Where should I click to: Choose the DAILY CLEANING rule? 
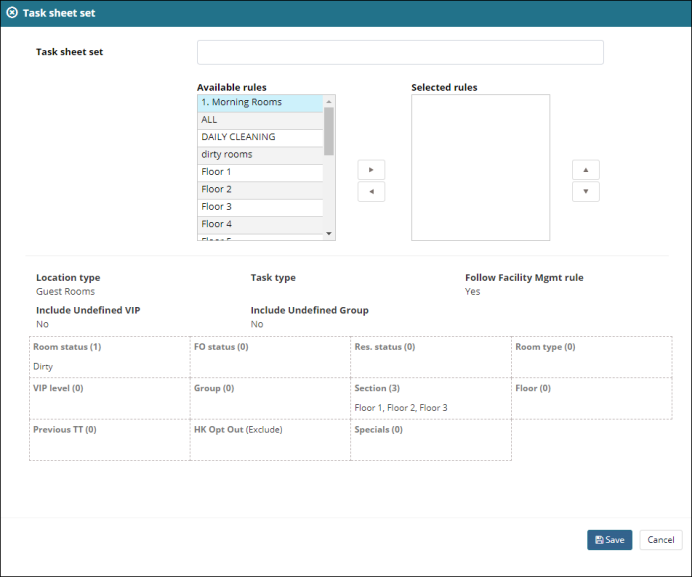(x=260, y=137)
